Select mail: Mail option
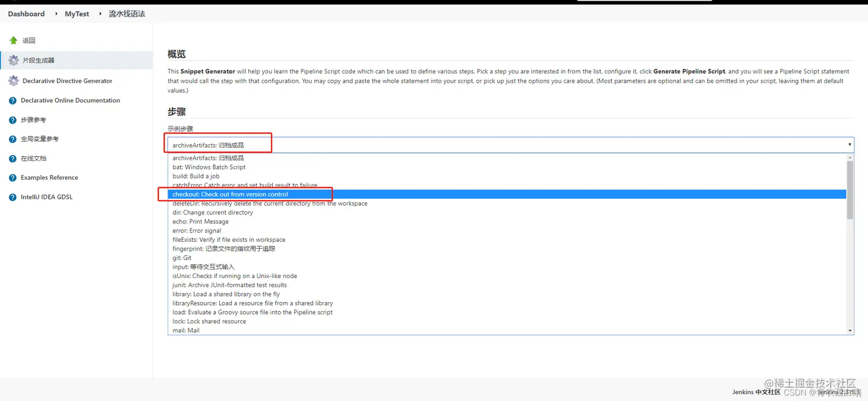Screen dimensions: 868x401 point(507,330)
